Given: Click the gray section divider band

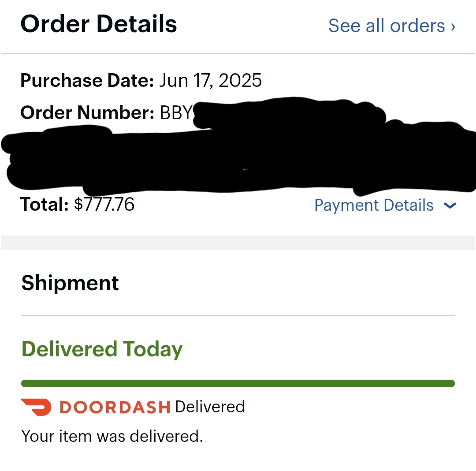Looking at the screenshot, I should [238, 243].
